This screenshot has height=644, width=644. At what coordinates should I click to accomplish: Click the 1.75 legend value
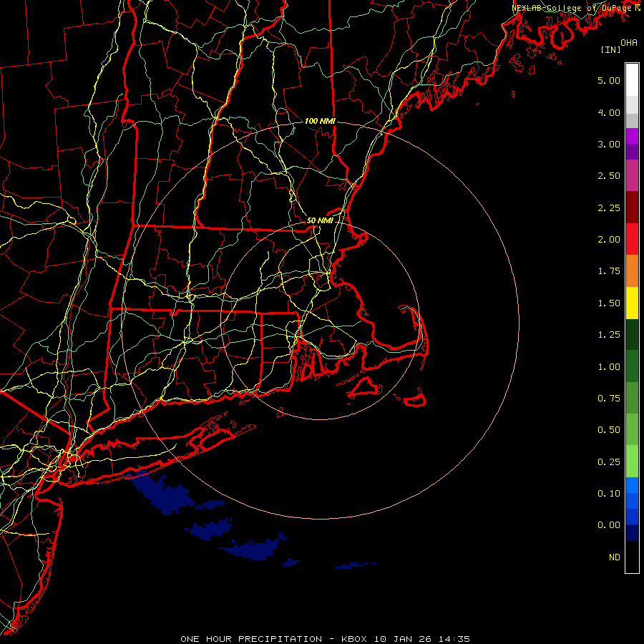(x=609, y=271)
